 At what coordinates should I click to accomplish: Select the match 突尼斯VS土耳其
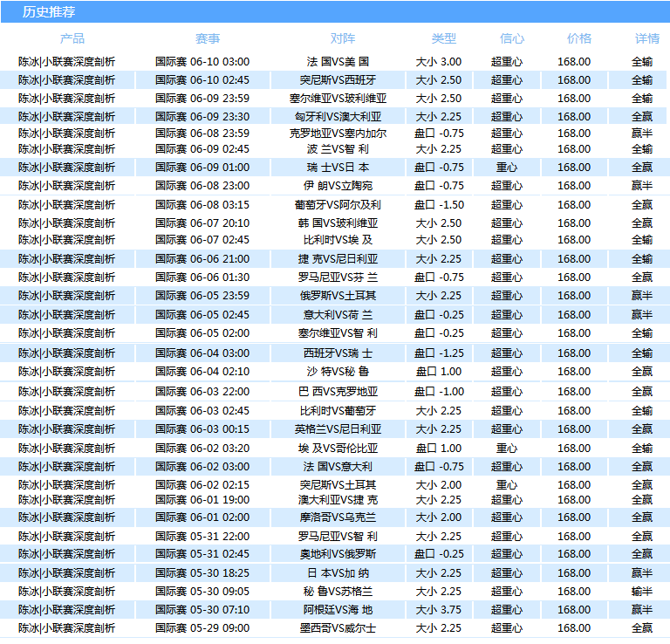coord(338,485)
